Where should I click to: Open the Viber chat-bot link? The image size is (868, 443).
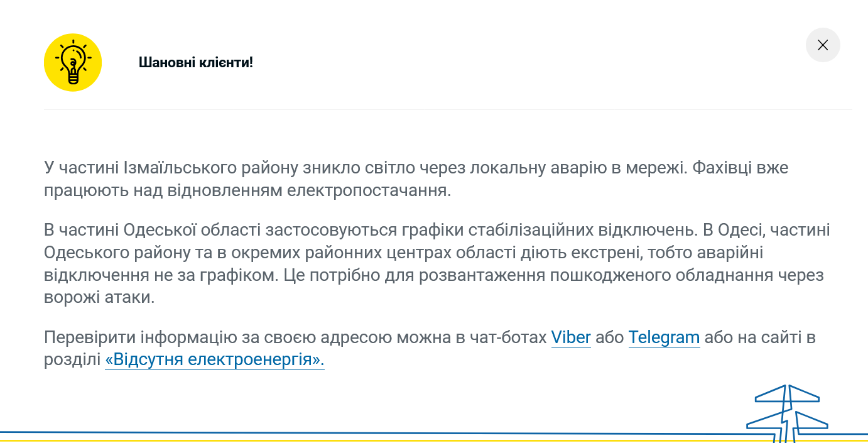570,337
